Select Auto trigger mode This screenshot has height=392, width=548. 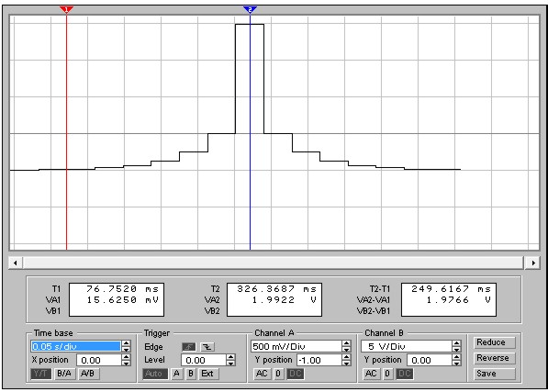[x=155, y=374]
